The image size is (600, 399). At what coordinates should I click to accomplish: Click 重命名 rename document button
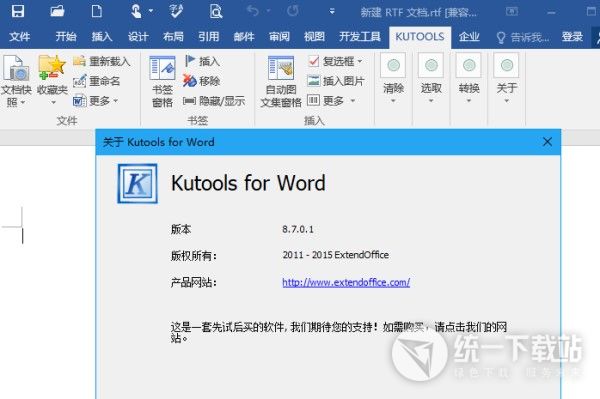pyautogui.click(x=97, y=81)
